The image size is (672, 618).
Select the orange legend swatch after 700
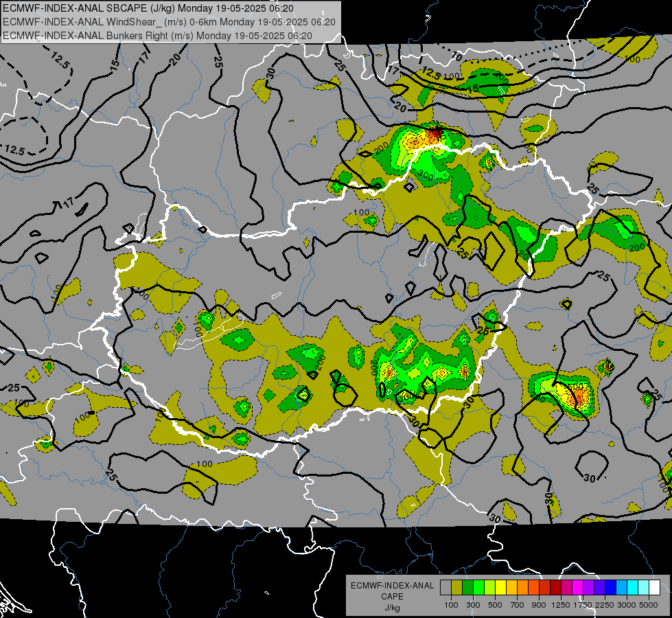tap(523, 588)
